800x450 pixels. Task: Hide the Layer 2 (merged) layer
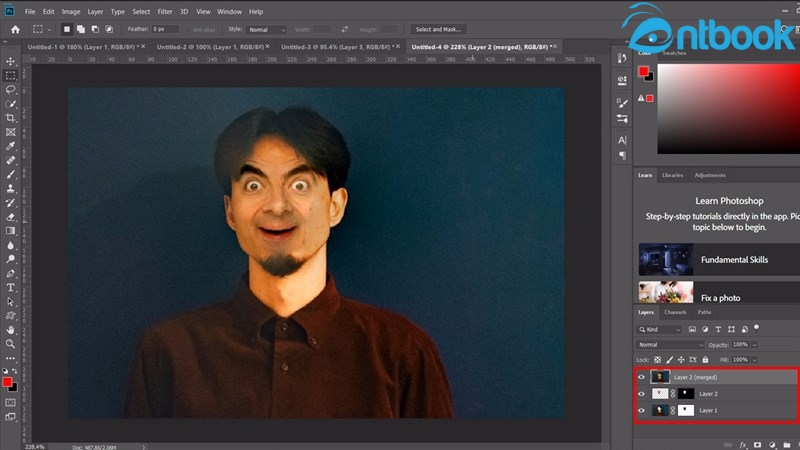pos(641,378)
